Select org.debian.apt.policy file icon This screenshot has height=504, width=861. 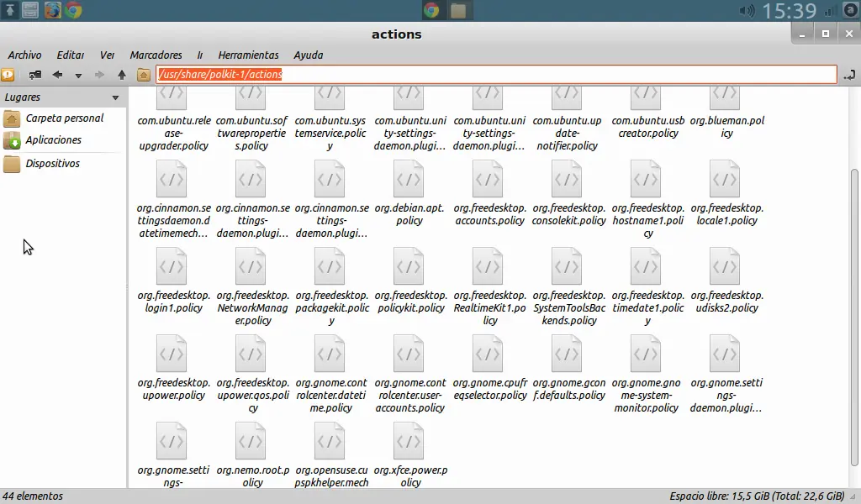tap(409, 179)
